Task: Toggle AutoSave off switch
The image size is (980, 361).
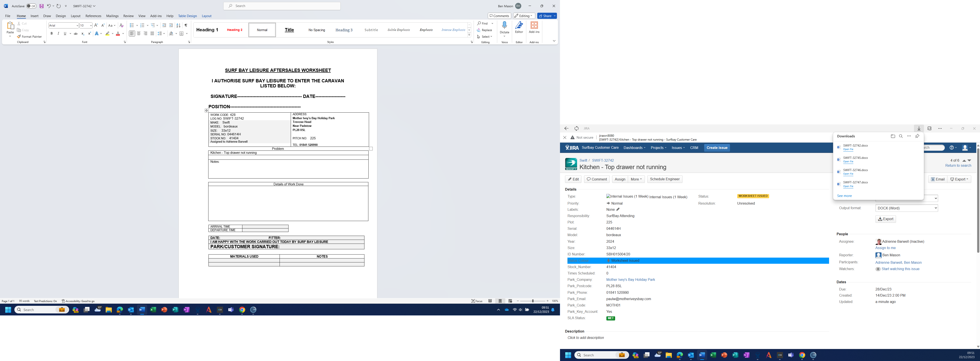Action: [x=31, y=6]
